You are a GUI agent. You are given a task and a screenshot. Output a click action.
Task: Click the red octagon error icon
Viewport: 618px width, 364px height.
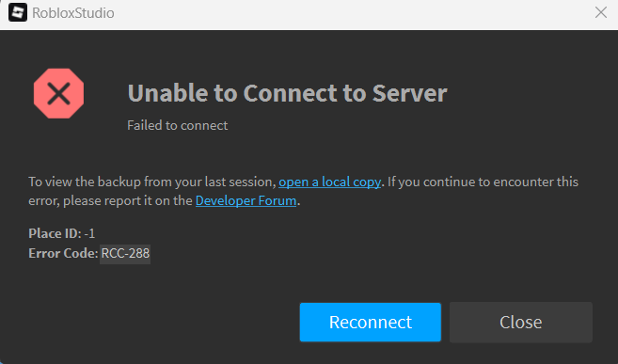58,93
